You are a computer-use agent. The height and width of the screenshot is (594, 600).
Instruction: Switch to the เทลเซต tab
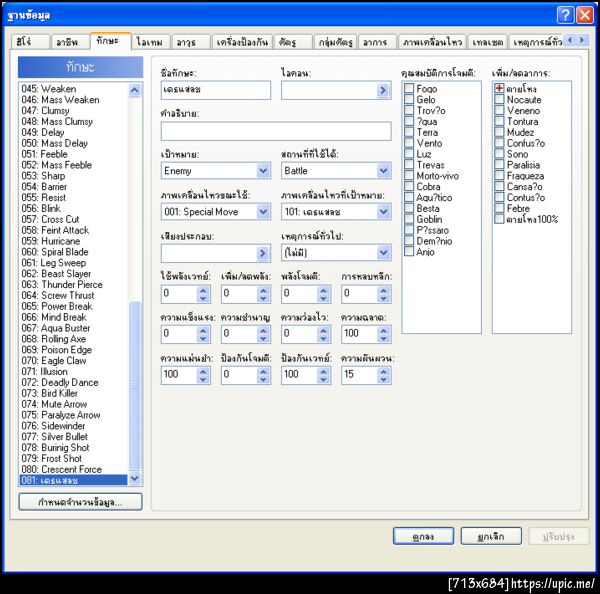click(x=488, y=42)
